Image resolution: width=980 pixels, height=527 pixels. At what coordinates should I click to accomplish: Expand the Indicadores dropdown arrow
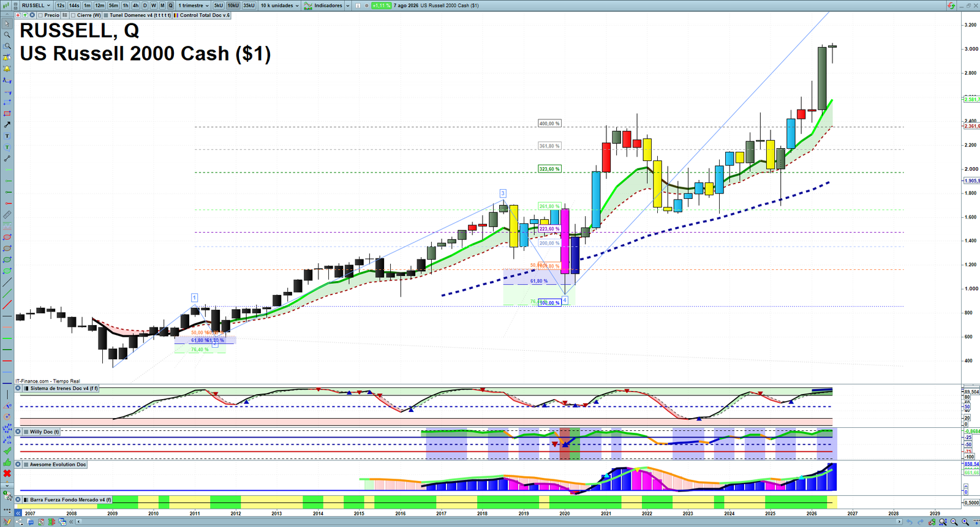pos(348,6)
